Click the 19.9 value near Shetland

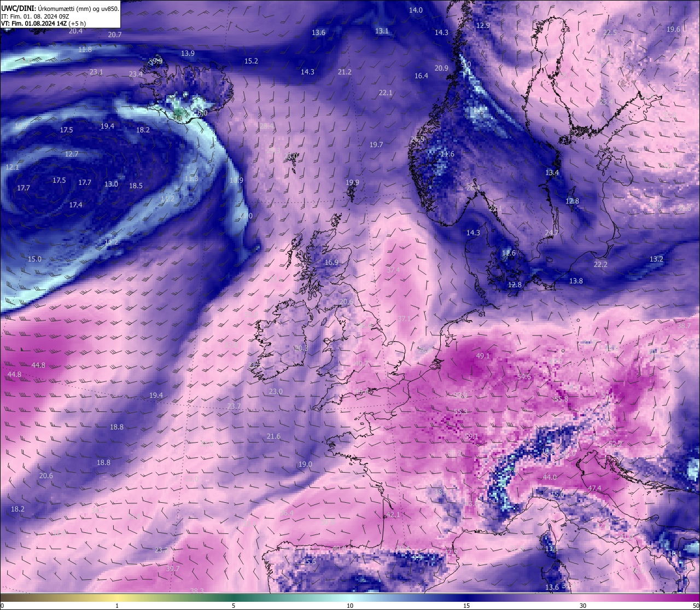(352, 183)
